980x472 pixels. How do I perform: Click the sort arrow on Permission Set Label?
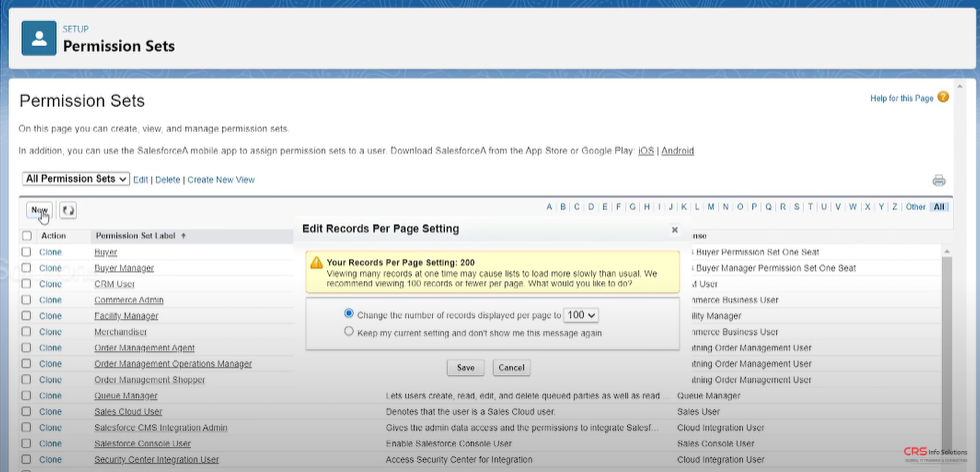click(x=184, y=236)
